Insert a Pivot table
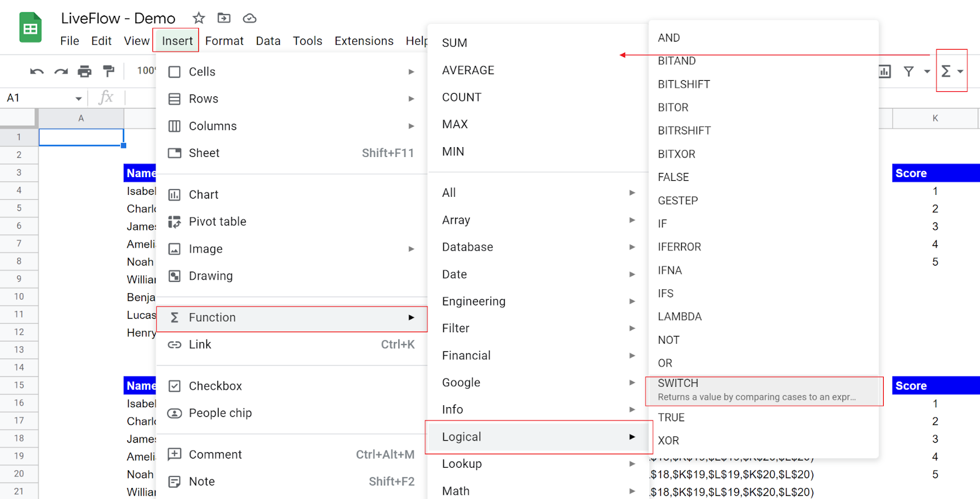980x499 pixels. [x=292, y=221]
